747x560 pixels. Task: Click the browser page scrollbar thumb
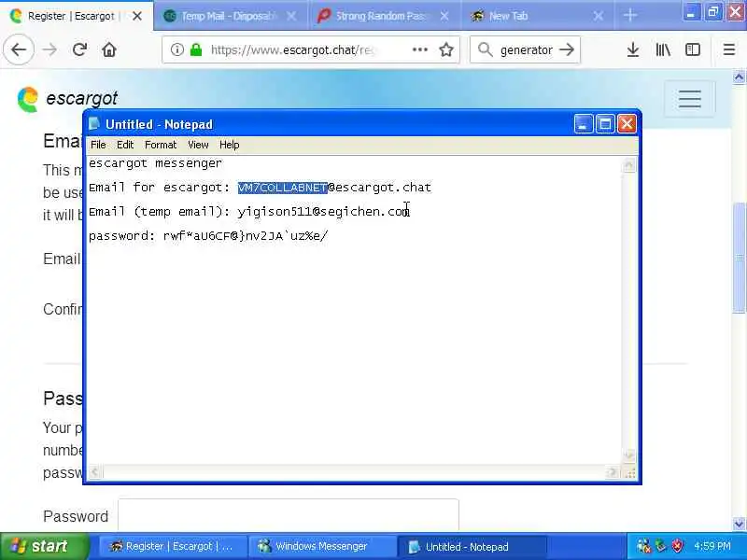[739, 259]
